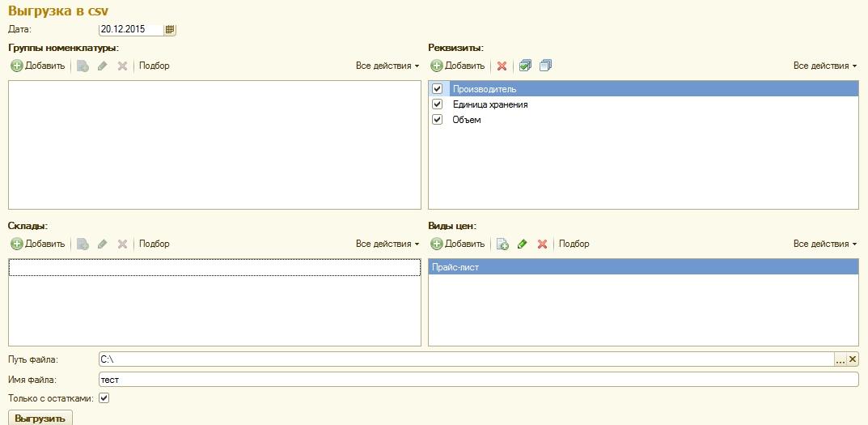Open Все действия menu of Виды цен
The image size is (868, 425).
(825, 244)
